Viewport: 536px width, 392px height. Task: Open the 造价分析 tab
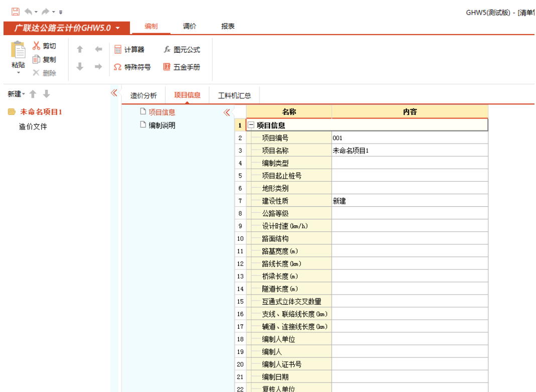click(144, 95)
